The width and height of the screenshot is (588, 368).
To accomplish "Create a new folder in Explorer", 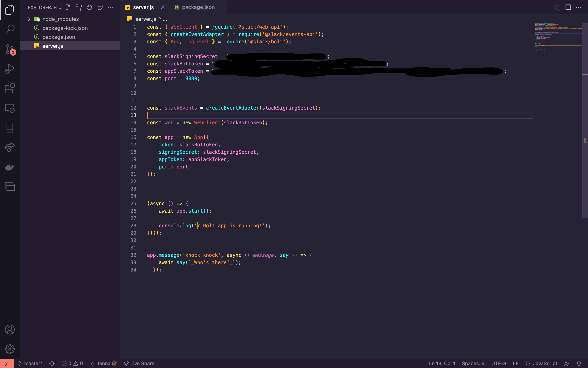I will coord(79,7).
